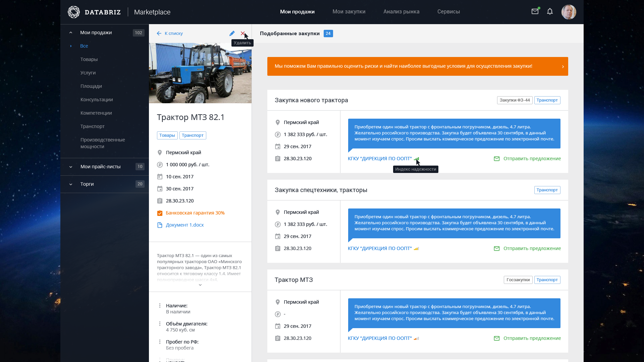644x362 pixels.
Task: Select Компетенции in the sidebar
Action: click(x=96, y=113)
